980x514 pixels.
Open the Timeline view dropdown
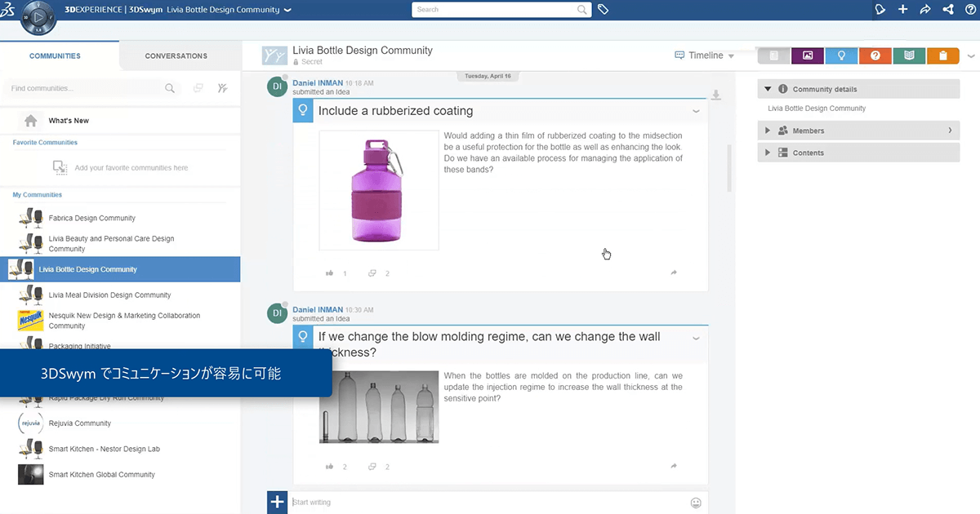[x=704, y=55]
